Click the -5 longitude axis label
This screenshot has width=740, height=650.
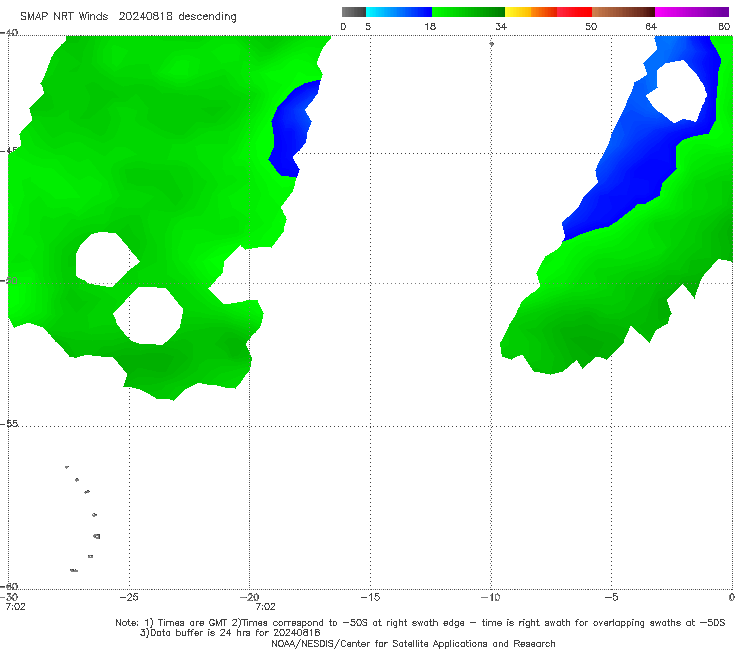(x=612, y=597)
